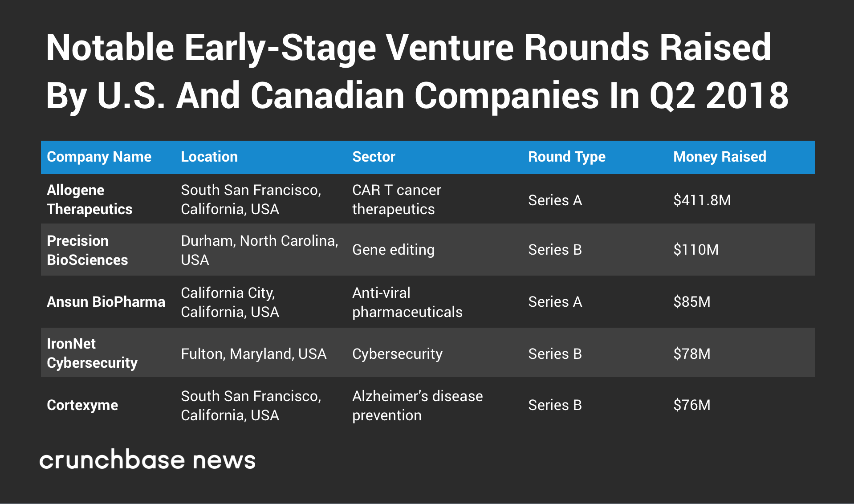Open the IronNet Cybersecurity company entry

[x=92, y=353]
